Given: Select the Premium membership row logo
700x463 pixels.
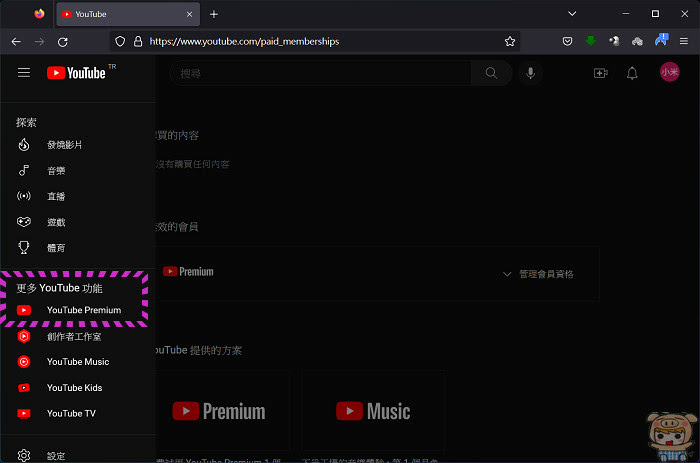Looking at the screenshot, I should [188, 271].
